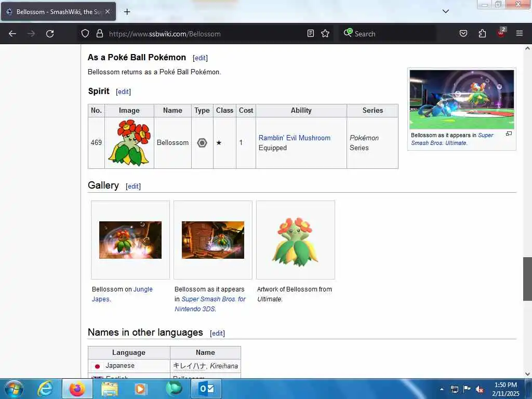The height and width of the screenshot is (399, 532).
Task: Expand the list all tabs chevron
Action: [x=445, y=11]
